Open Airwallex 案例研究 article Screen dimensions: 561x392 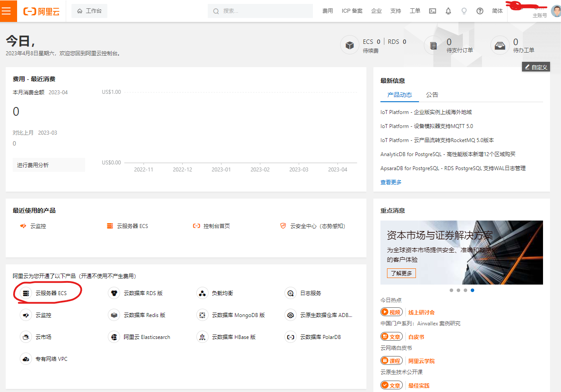(420, 324)
